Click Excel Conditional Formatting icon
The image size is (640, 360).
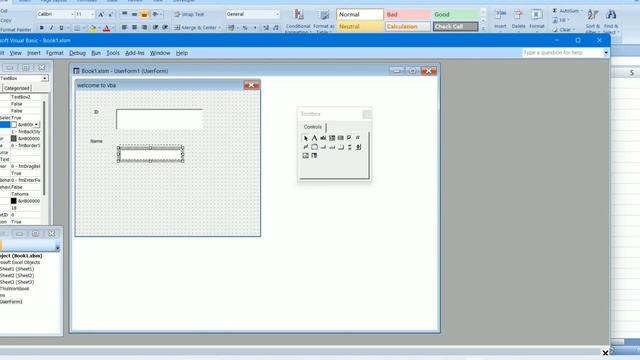point(299,15)
